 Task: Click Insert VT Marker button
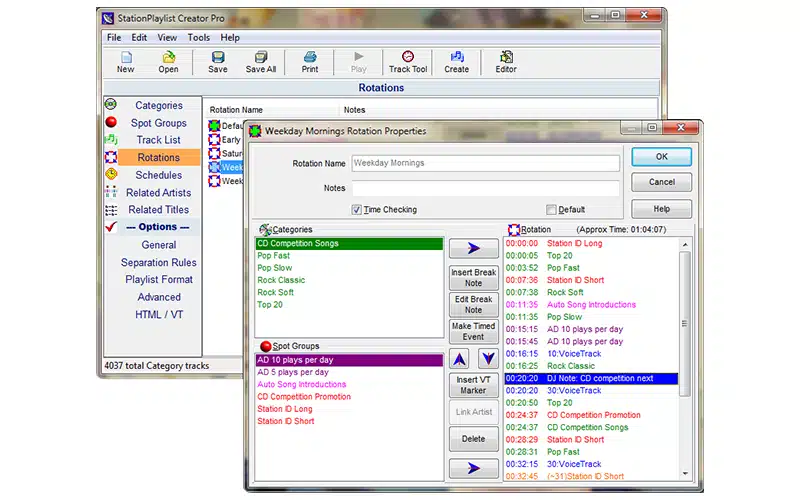[x=473, y=385]
